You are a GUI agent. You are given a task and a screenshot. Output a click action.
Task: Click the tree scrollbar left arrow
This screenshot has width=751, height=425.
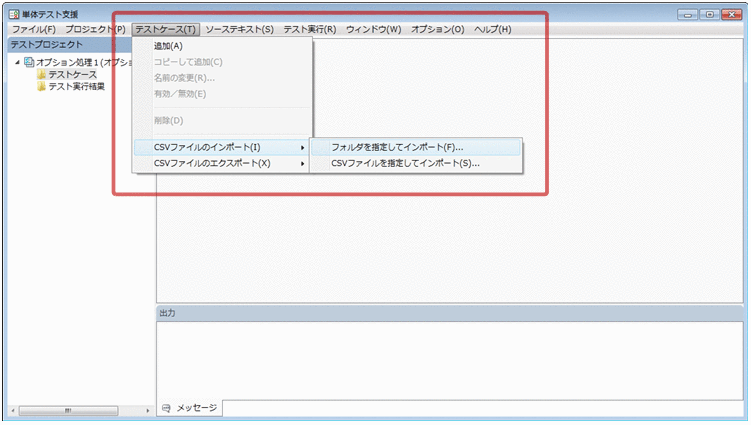(13, 411)
